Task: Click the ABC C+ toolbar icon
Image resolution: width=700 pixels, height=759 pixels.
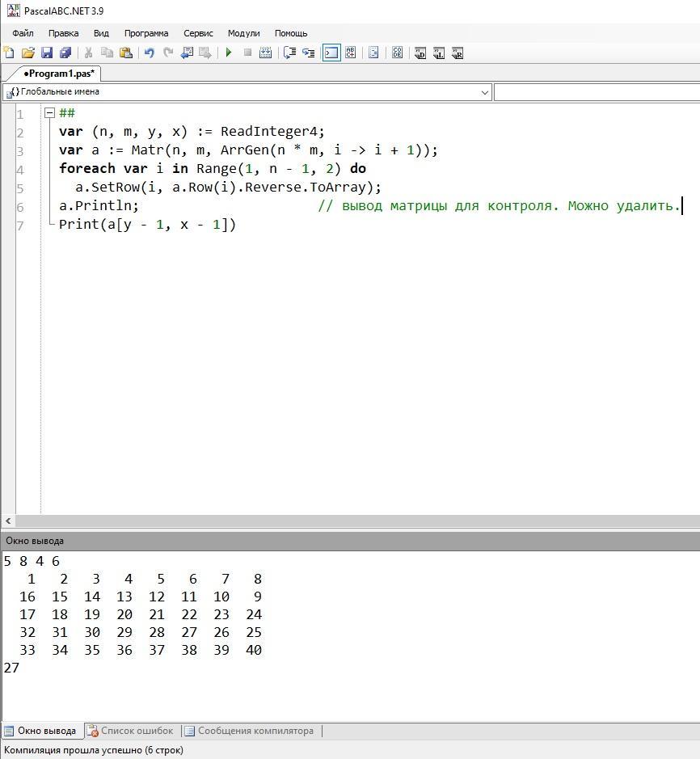Action: (351, 53)
